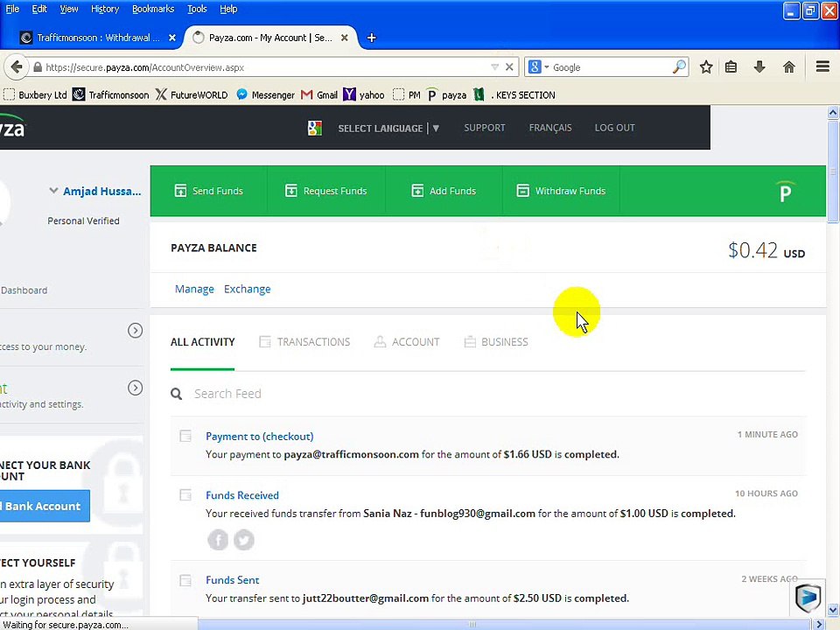Tick the checkbox for Funds Sent
840x630 pixels.
[185, 580]
